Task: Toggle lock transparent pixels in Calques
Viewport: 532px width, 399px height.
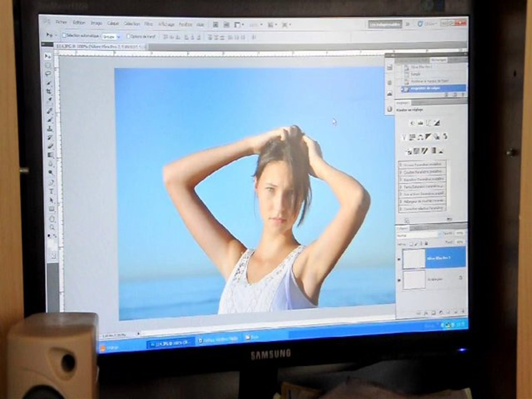Action: coord(411,244)
